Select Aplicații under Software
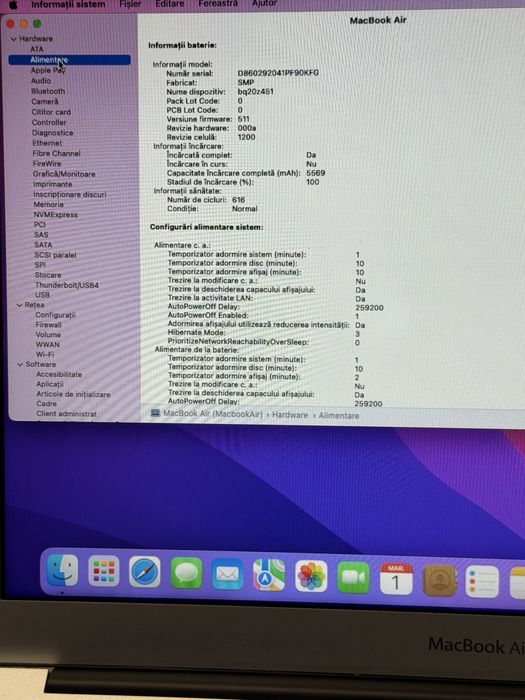The width and height of the screenshot is (525, 700). pos(50,384)
